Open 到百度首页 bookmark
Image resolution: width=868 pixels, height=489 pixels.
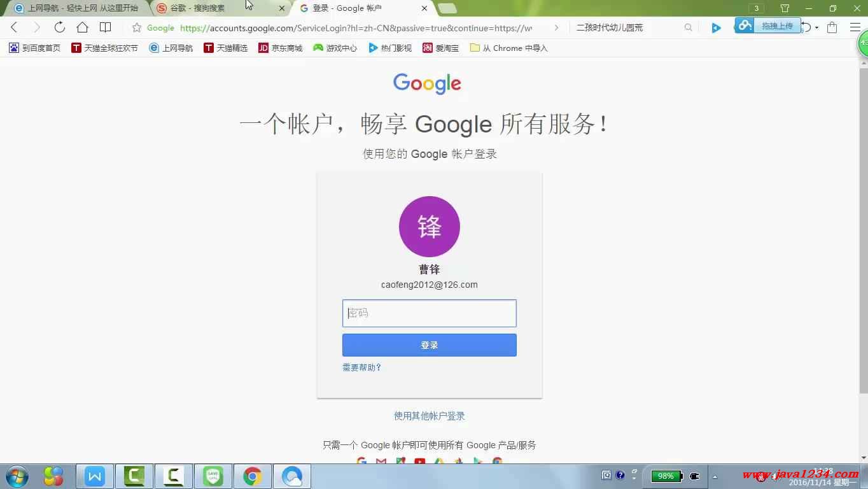(34, 48)
